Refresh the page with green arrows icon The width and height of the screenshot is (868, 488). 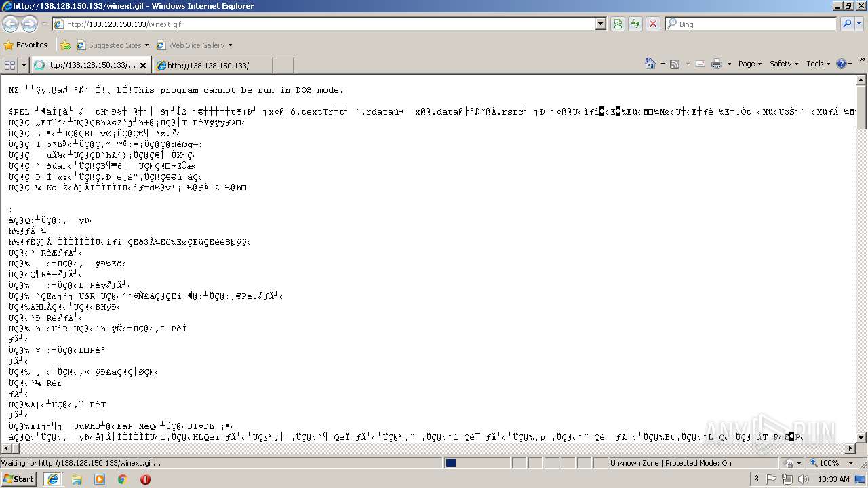pyautogui.click(x=635, y=24)
